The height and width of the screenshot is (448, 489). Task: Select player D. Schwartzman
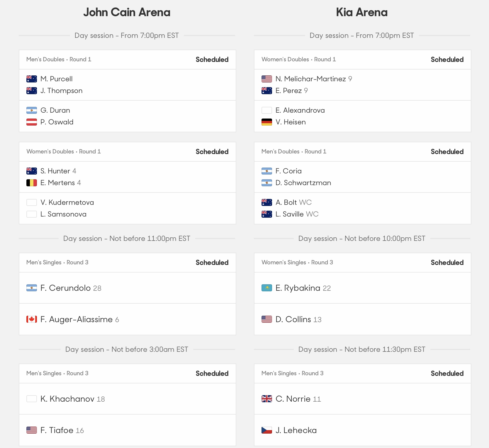click(x=303, y=182)
